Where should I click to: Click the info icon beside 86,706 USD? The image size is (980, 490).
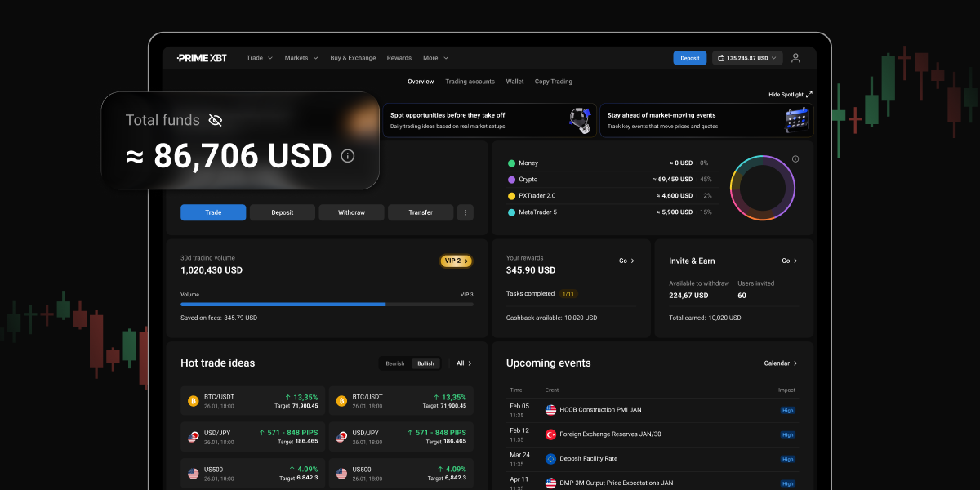pos(348,156)
